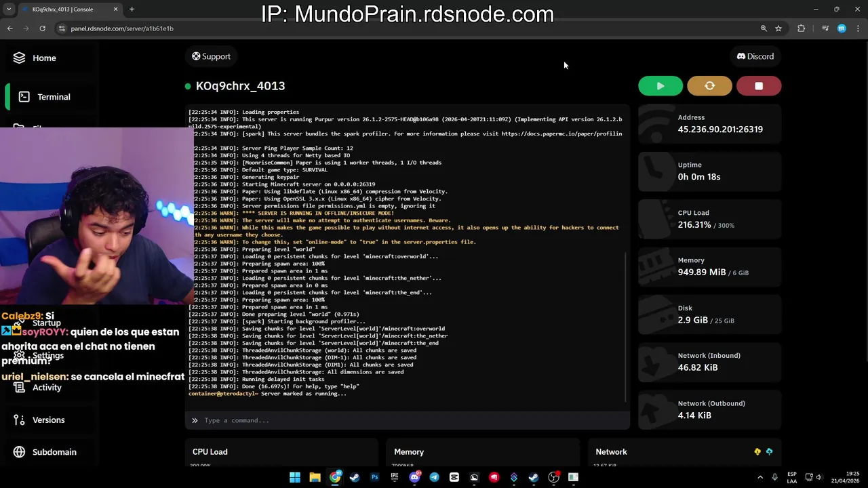Click the zoom magnifier in address bar
The width and height of the screenshot is (868, 488).
pyautogui.click(x=764, y=28)
